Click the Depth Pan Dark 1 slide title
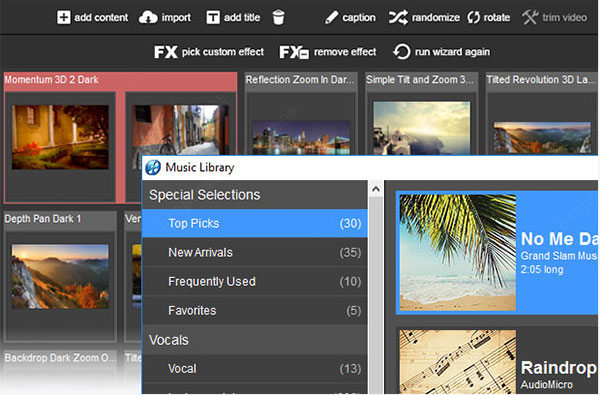Image resolution: width=600 pixels, height=395 pixels. (43, 219)
